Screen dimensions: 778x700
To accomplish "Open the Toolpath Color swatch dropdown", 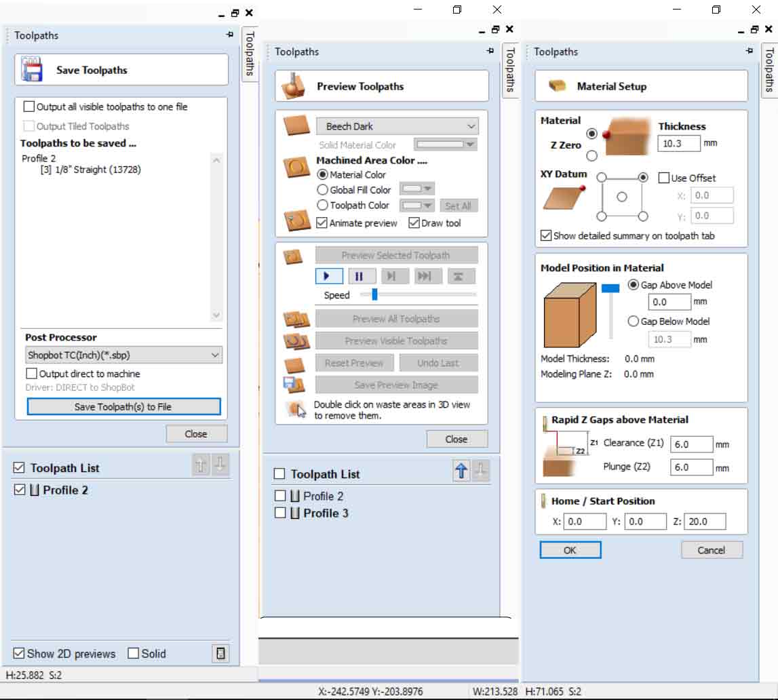I will coord(416,205).
